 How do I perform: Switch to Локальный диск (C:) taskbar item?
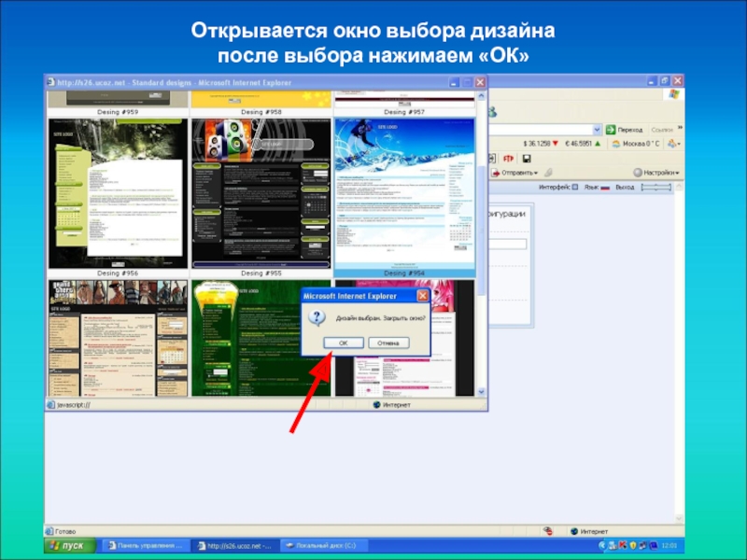[322, 545]
